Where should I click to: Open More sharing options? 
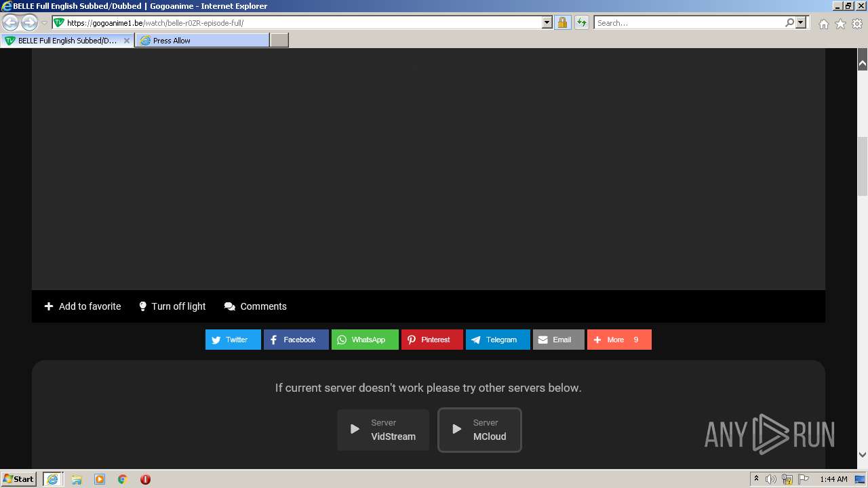pyautogui.click(x=619, y=340)
